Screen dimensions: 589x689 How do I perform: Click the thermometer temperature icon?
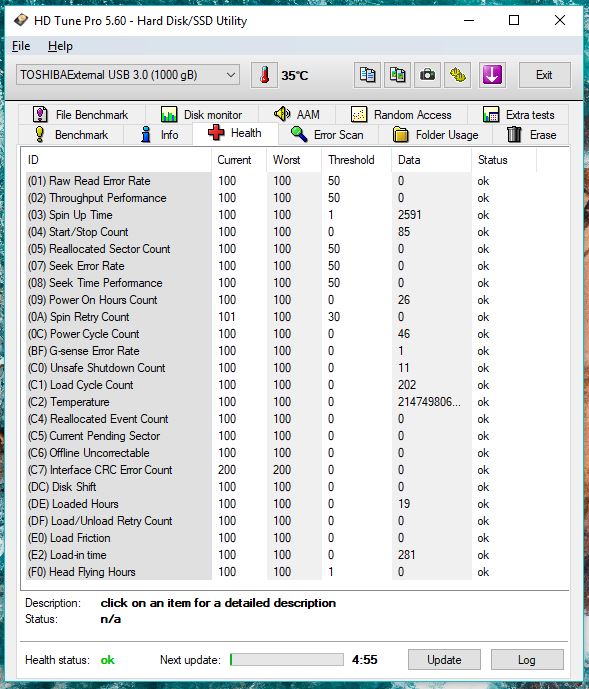coord(264,75)
